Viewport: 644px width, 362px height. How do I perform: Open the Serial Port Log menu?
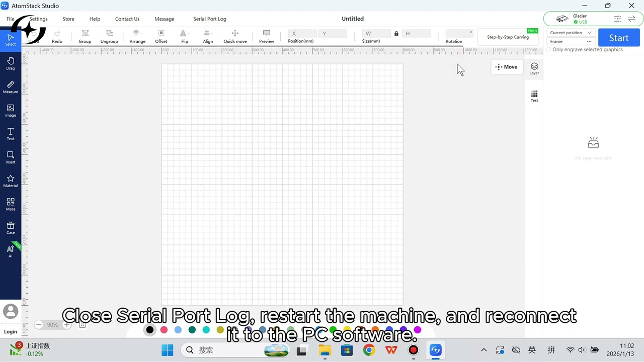coord(210,19)
